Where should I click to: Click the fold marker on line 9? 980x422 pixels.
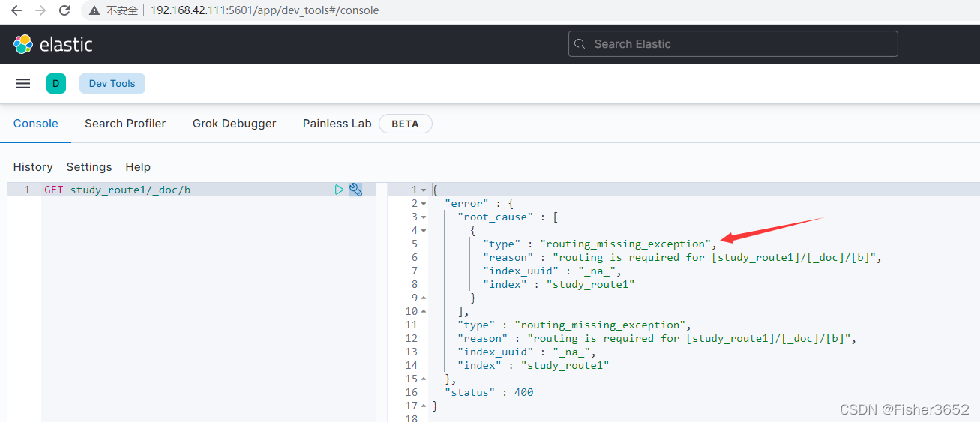pos(424,298)
